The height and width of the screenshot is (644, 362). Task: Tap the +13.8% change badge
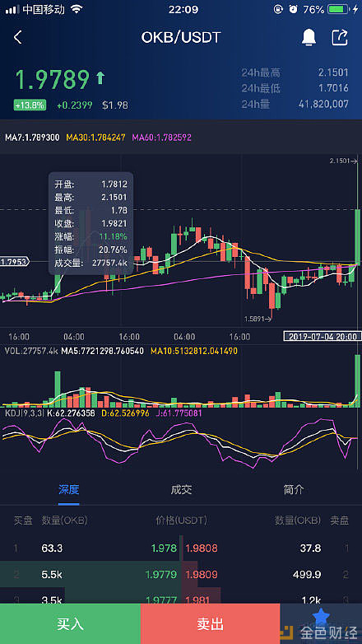(x=30, y=105)
